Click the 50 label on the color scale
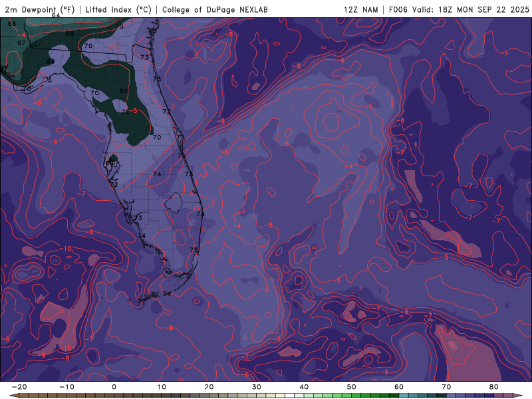This screenshot has width=532, height=399. (x=352, y=387)
